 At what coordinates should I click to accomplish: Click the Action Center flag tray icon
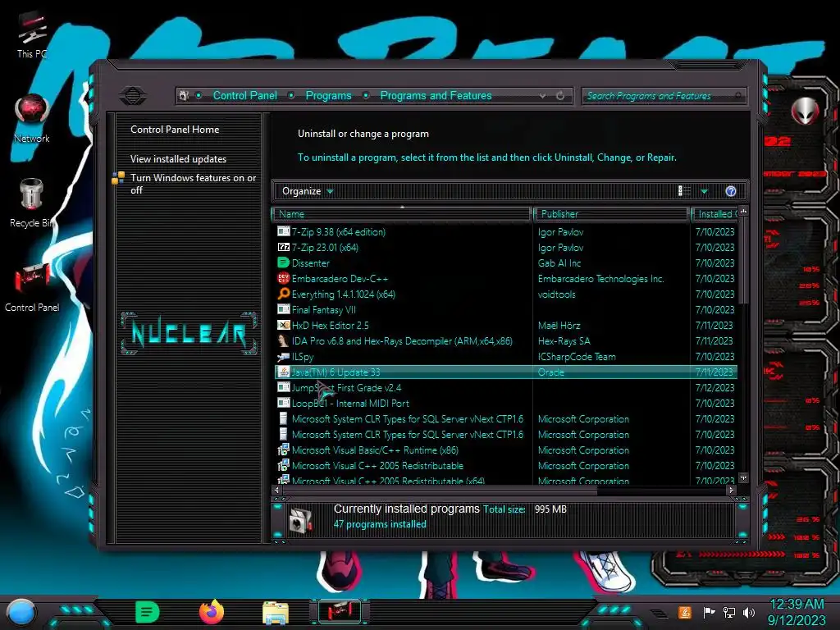[709, 612]
